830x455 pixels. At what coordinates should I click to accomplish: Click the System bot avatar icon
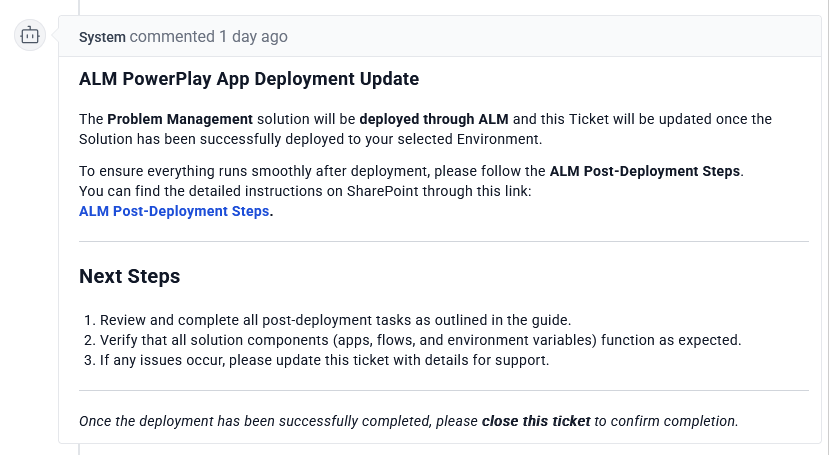coord(30,36)
